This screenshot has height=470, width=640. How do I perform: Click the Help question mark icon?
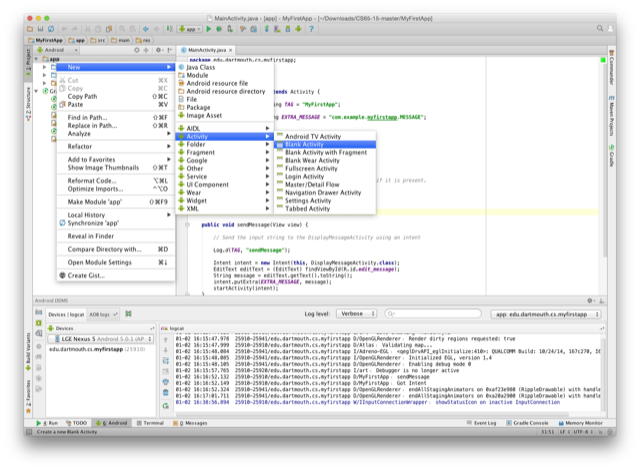click(x=311, y=29)
